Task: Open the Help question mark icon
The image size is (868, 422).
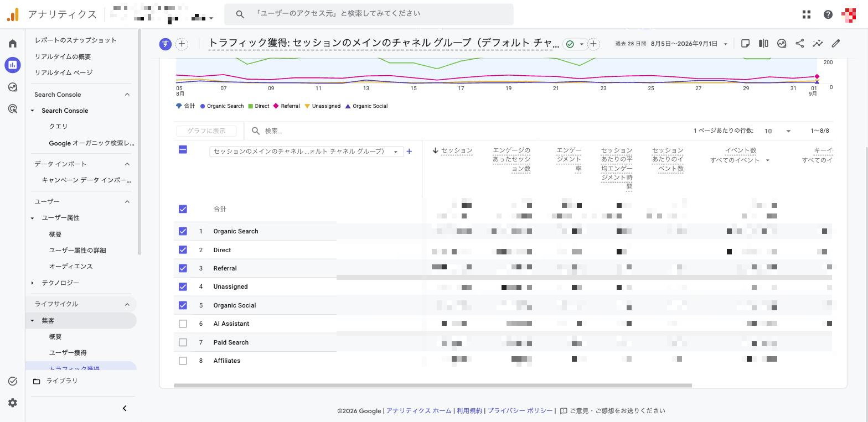Action: [x=828, y=14]
